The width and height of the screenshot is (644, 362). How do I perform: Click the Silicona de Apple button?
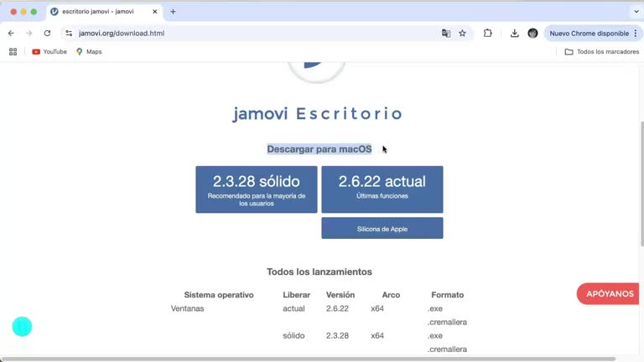pyautogui.click(x=382, y=228)
